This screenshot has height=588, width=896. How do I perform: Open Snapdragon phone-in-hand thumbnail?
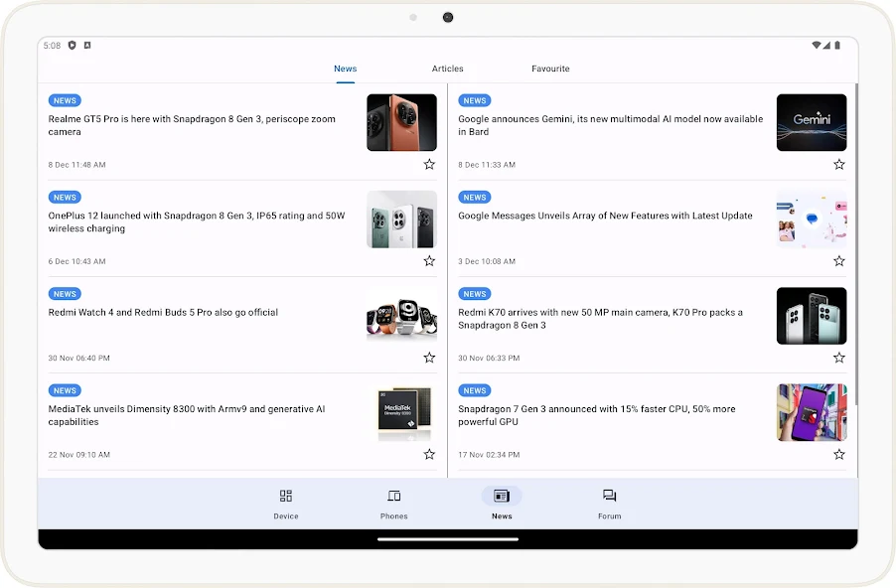point(812,412)
